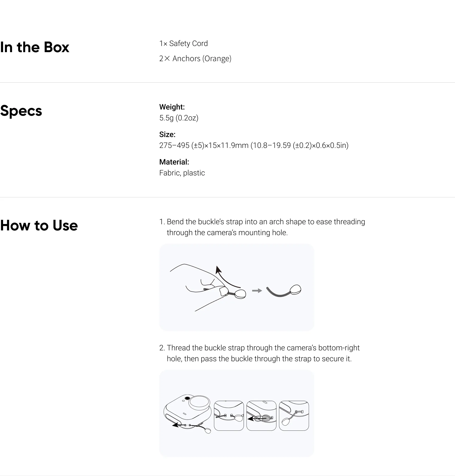The image size is (455, 476).
Task: Click the size dimensions value text
Action: 254,145
